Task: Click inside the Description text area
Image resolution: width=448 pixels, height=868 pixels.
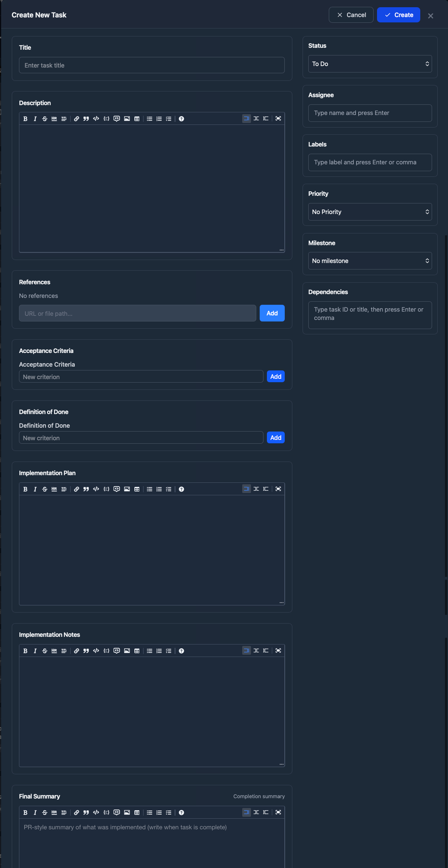Action: pyautogui.click(x=152, y=188)
